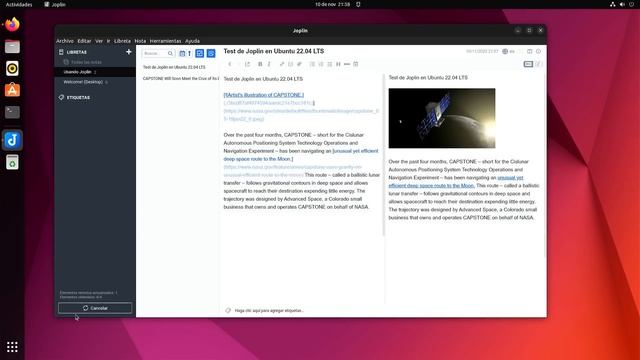
Task: Click the Cancelar synchronisation button
Action: pyautogui.click(x=95, y=308)
